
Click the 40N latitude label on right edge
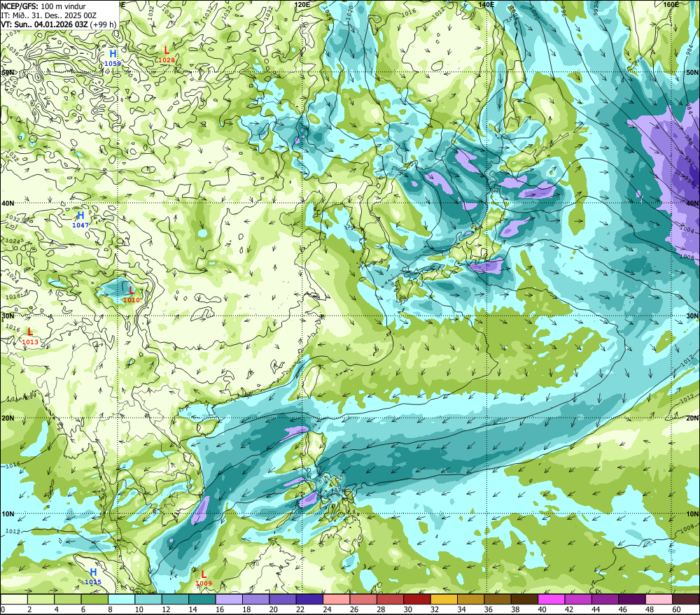click(x=692, y=203)
